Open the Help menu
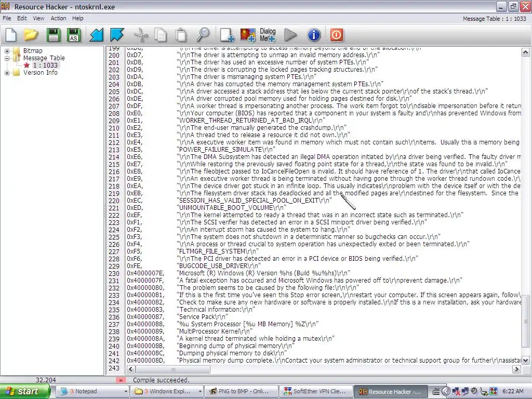532x399 pixels. (x=78, y=18)
